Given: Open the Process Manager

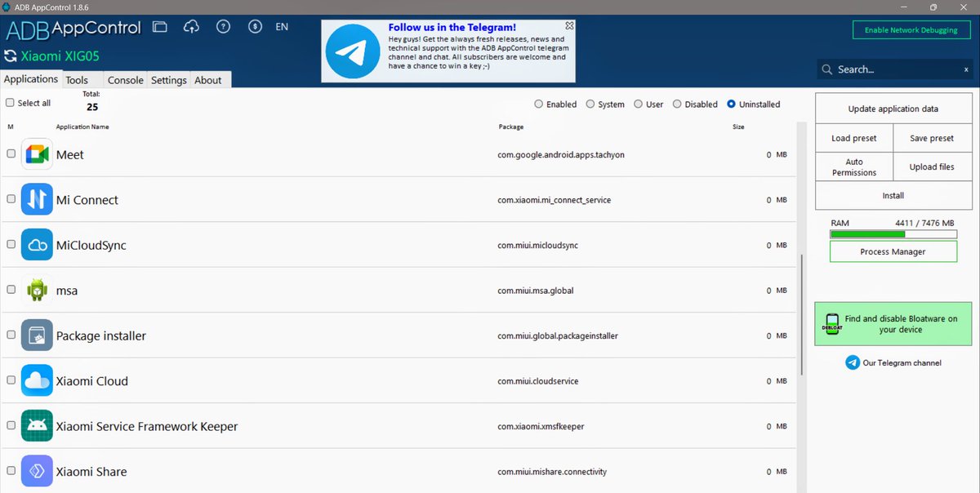Looking at the screenshot, I should [893, 251].
